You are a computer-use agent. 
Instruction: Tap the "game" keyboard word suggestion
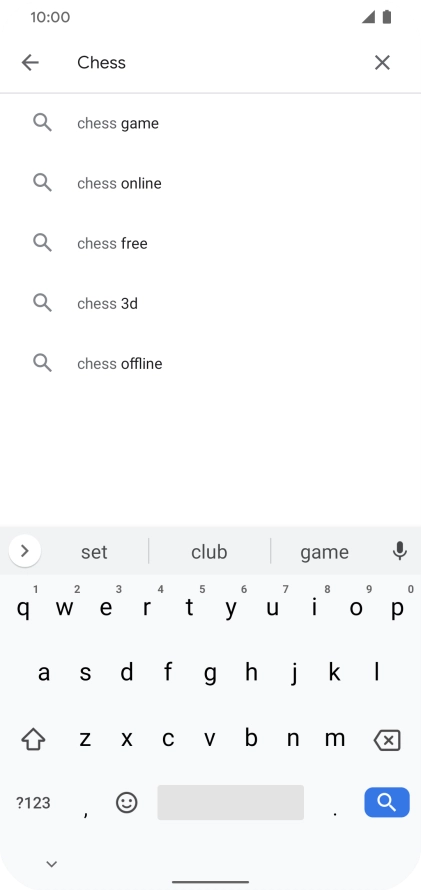[x=325, y=552]
